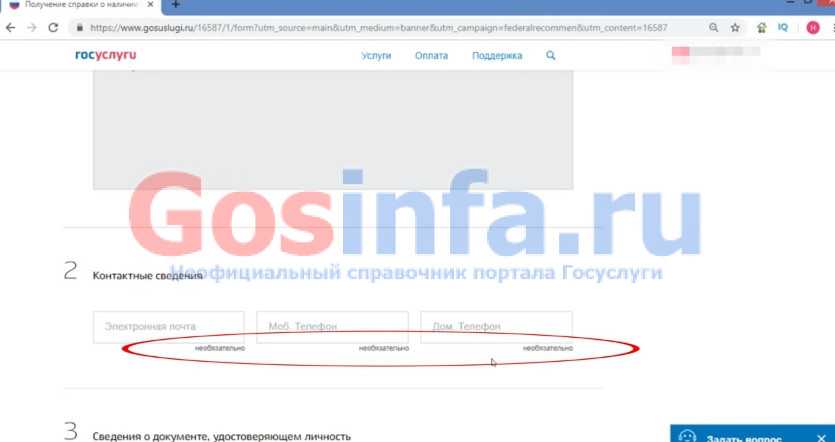Screen dimensions: 835x442
Task: Open the browser profile avatar
Action: click(x=813, y=28)
